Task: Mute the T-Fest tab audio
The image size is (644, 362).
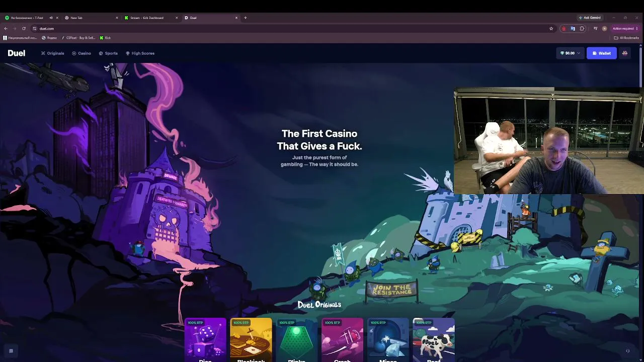Action: coord(51,18)
